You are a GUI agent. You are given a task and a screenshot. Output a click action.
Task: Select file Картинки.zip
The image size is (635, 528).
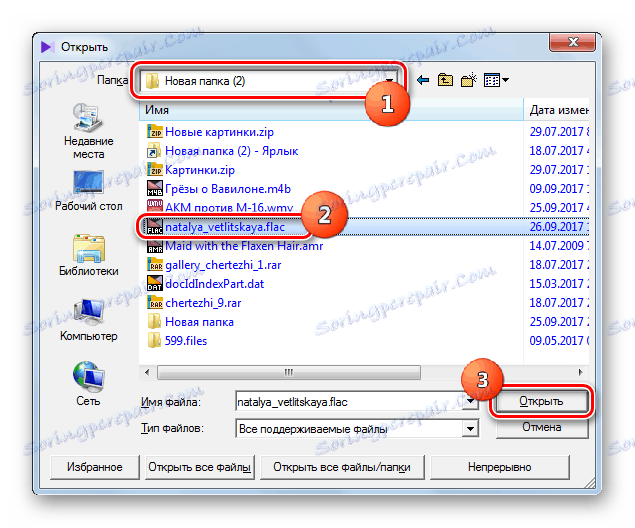[x=200, y=170]
